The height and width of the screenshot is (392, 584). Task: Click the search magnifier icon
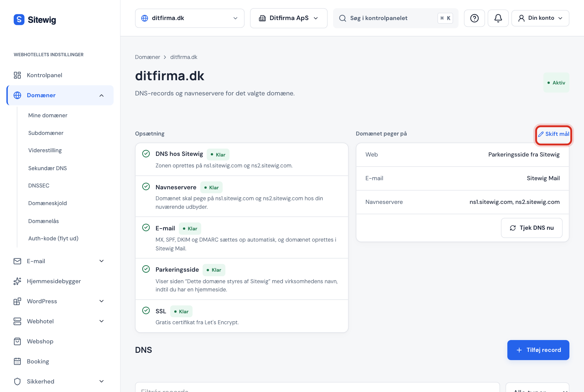click(342, 18)
